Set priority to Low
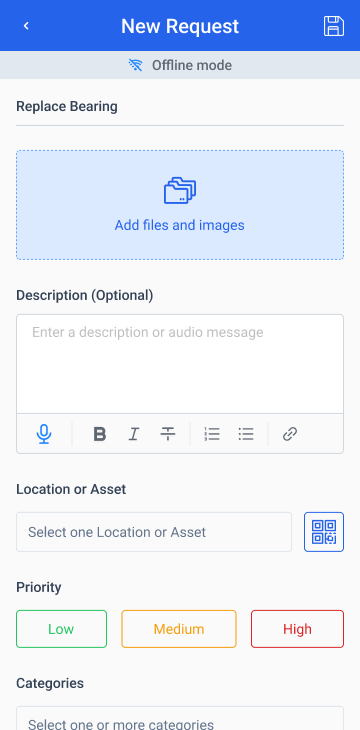 coord(61,629)
